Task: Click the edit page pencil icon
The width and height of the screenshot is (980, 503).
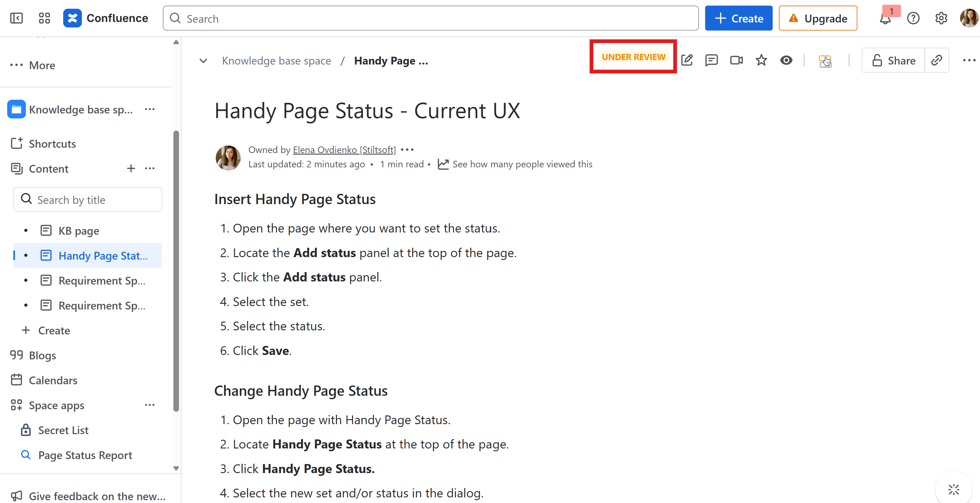Action: [x=687, y=60]
